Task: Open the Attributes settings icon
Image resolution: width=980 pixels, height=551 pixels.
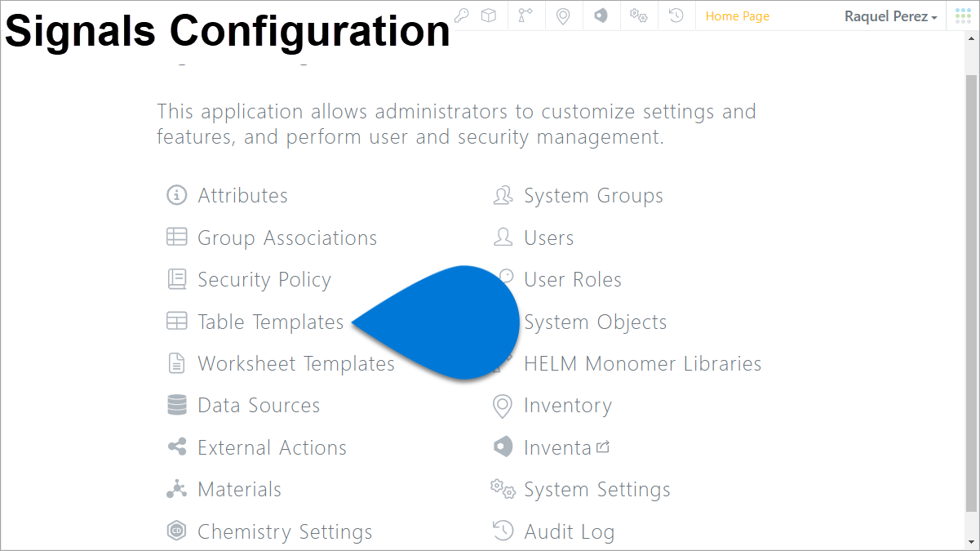Action: (x=176, y=195)
